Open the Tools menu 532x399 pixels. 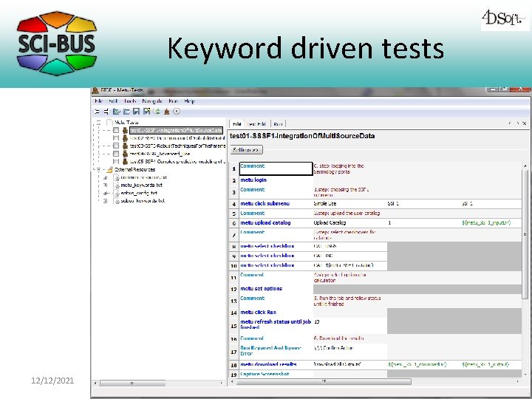[130, 101]
